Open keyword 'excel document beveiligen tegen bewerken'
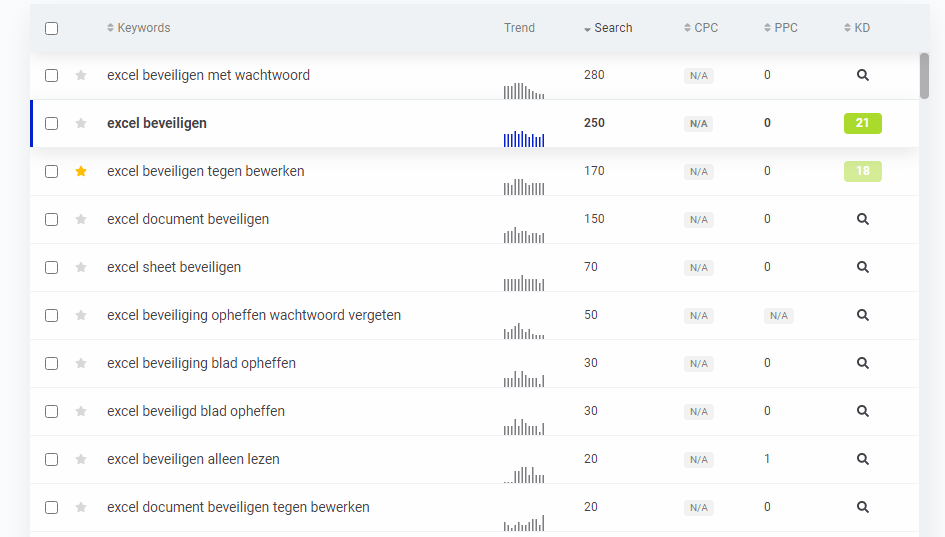945x537 pixels. (238, 507)
